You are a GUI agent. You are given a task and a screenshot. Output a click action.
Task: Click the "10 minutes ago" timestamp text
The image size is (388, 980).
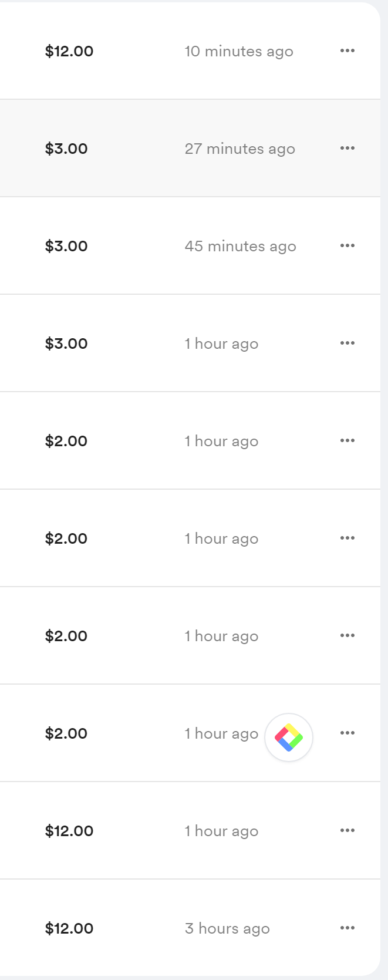point(238,51)
